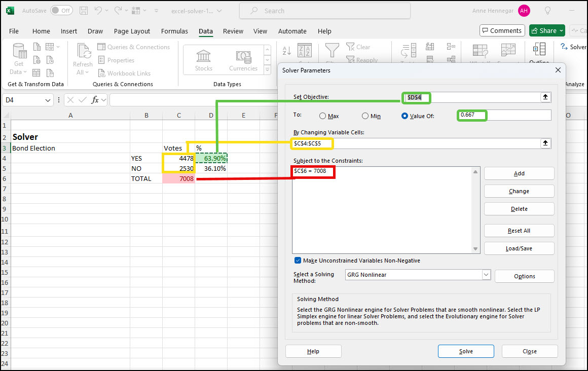Uncheck Make Unconstrained Variables Non-Negative
This screenshot has width=588, height=371.
297,260
